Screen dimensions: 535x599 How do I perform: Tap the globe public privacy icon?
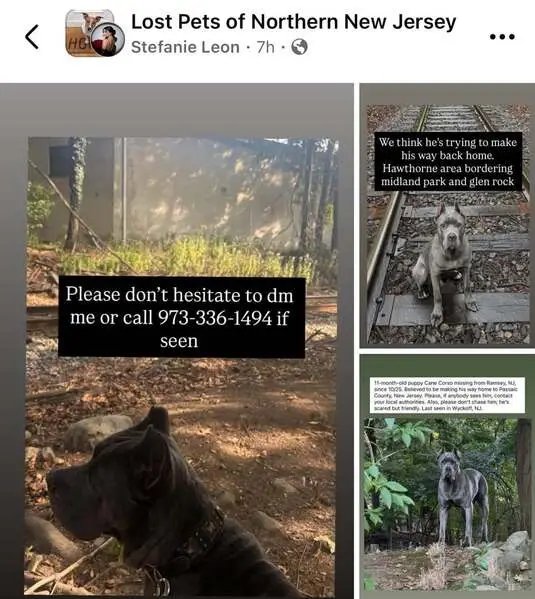pos(299,47)
